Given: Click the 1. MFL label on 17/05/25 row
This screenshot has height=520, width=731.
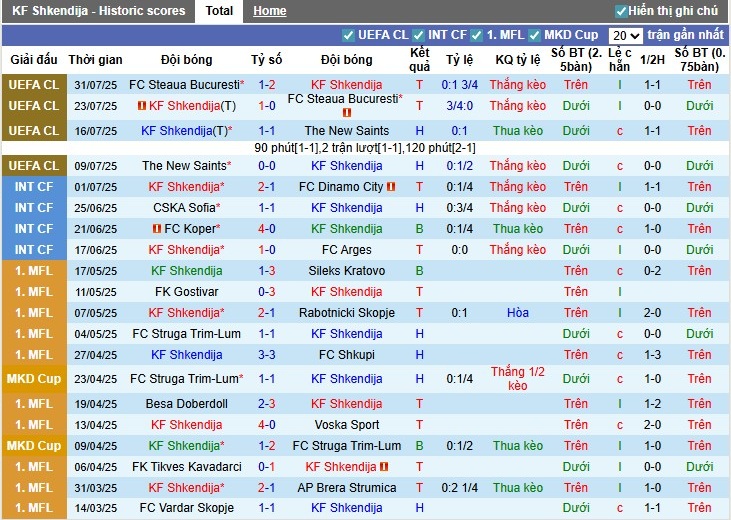Looking at the screenshot, I should 34,271.
